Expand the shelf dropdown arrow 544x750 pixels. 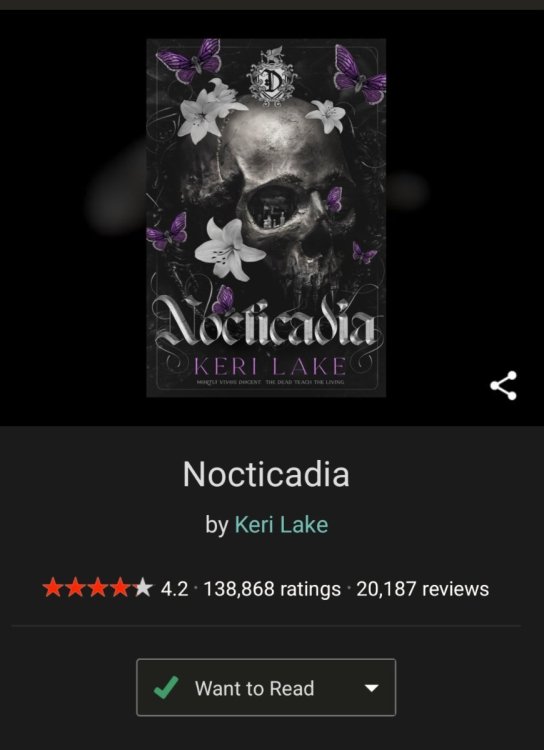[371, 688]
